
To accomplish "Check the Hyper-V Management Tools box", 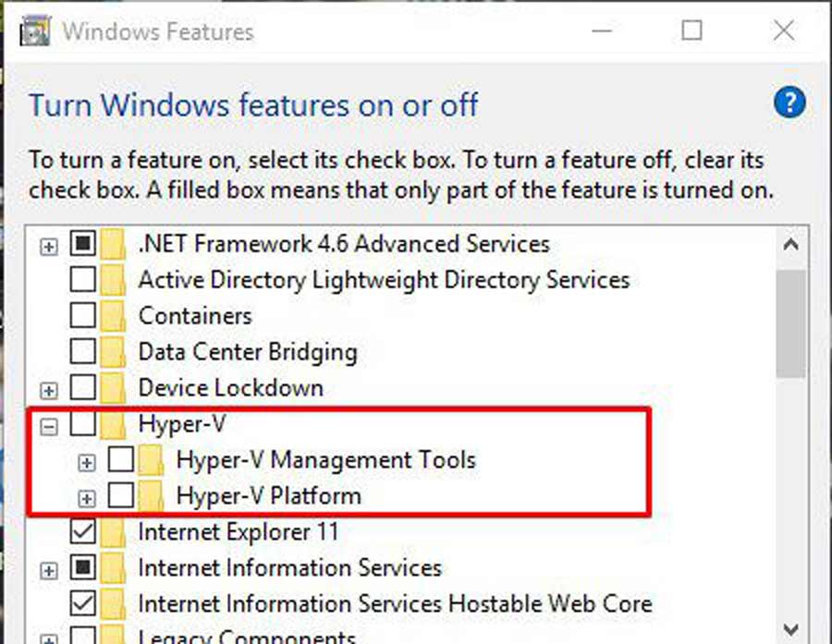I will [121, 459].
